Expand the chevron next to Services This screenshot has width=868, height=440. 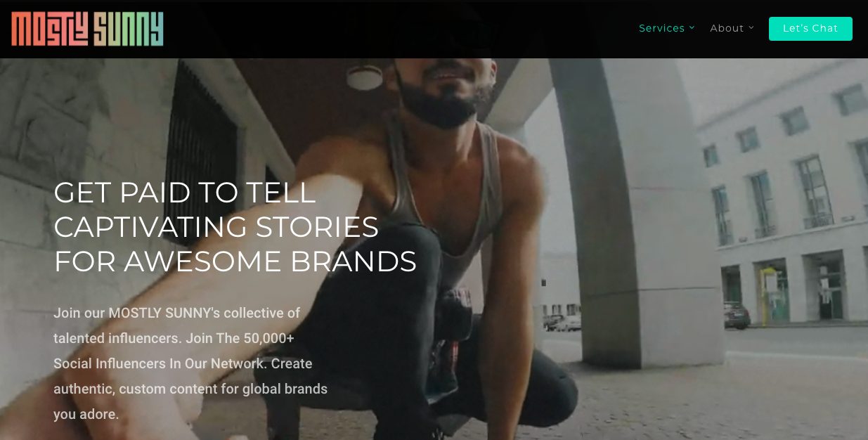692,27
